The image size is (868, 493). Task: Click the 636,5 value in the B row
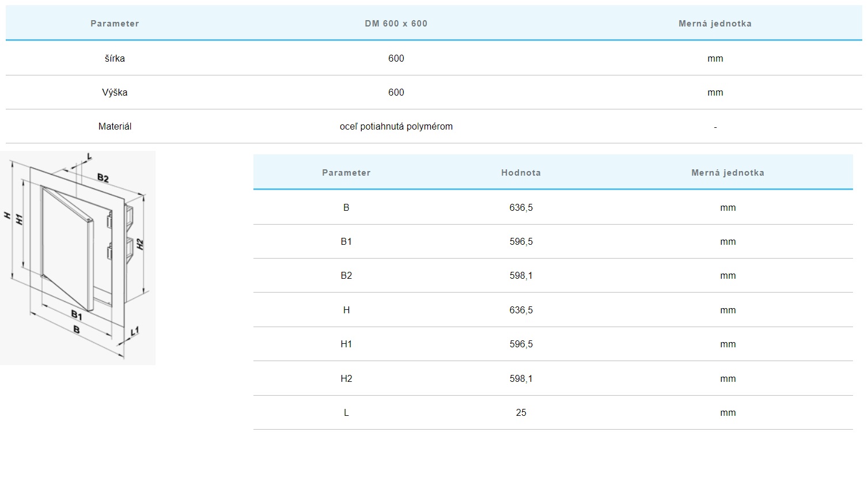pos(521,207)
